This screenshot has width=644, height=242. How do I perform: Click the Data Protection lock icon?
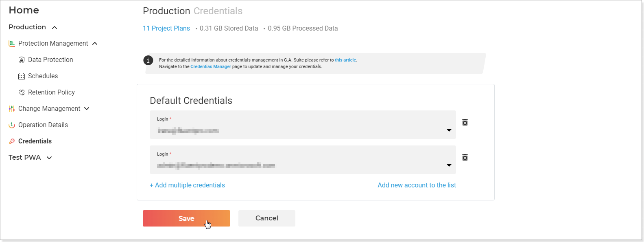pyautogui.click(x=22, y=60)
